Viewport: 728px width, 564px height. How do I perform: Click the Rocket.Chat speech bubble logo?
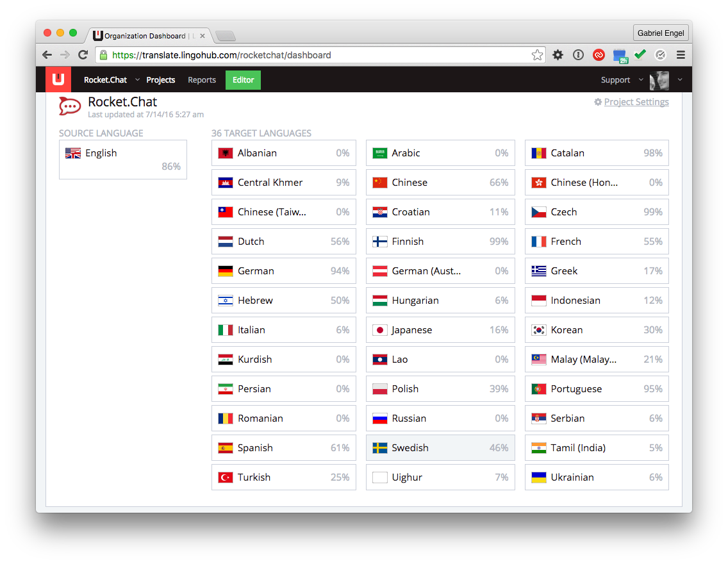(70, 106)
